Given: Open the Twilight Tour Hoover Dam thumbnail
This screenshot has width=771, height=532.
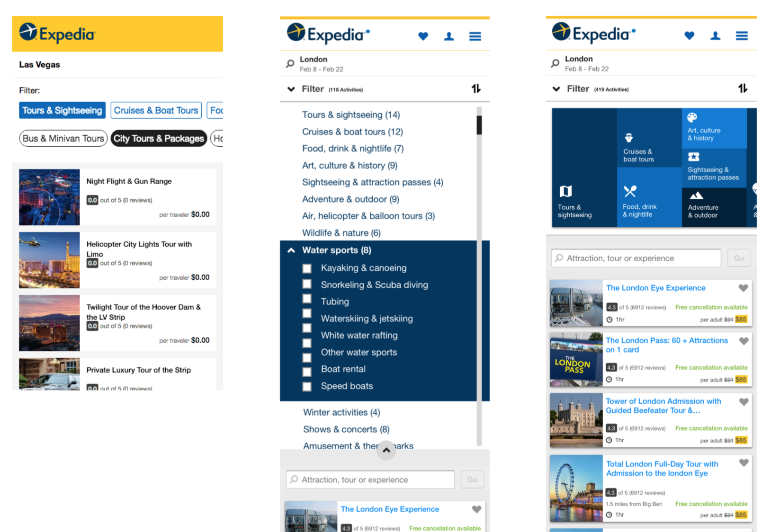Looking at the screenshot, I should point(49,323).
